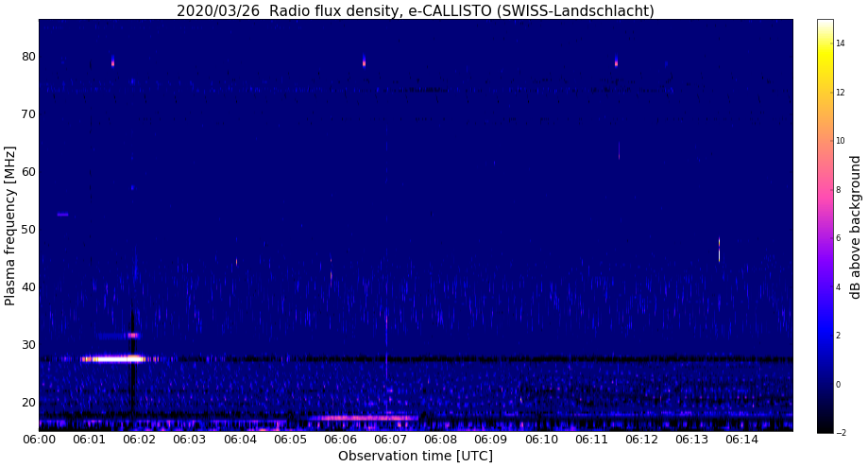Click the 'dB above background' colorbar label
Image resolution: width=868 pixels, height=467 pixels.
pos(856,227)
